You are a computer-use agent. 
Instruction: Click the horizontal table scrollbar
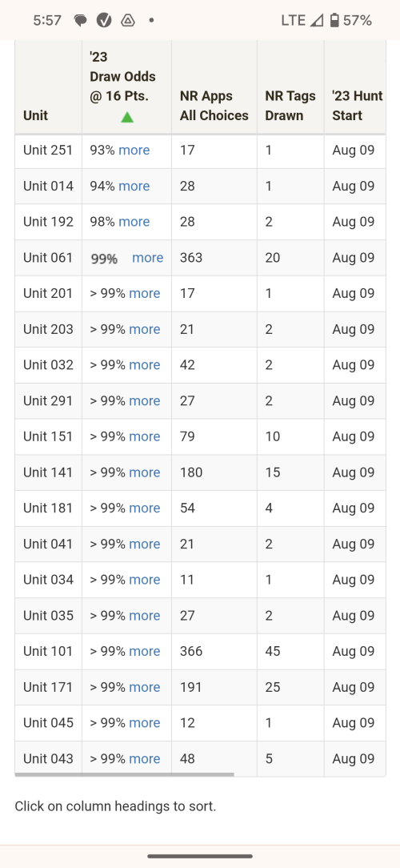[125, 774]
